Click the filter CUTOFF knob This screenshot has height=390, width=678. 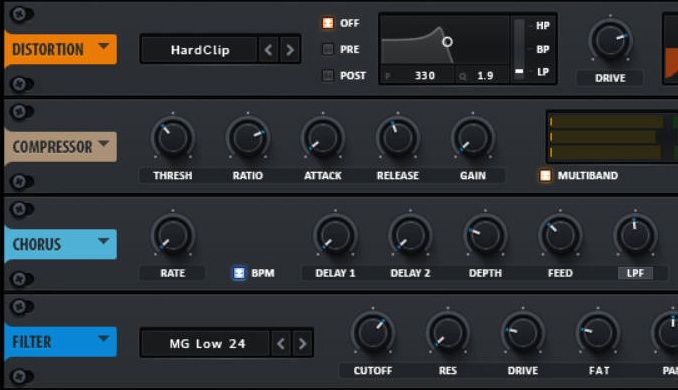pos(373,333)
